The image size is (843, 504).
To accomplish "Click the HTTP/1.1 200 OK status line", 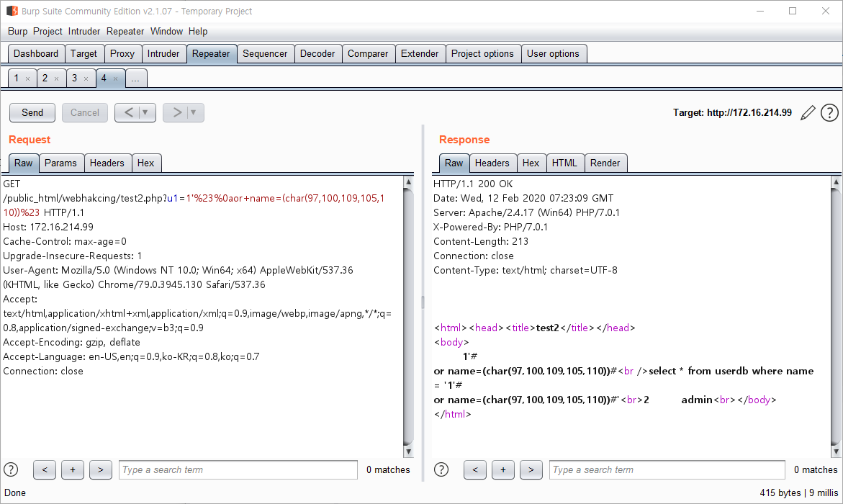I will (x=473, y=184).
